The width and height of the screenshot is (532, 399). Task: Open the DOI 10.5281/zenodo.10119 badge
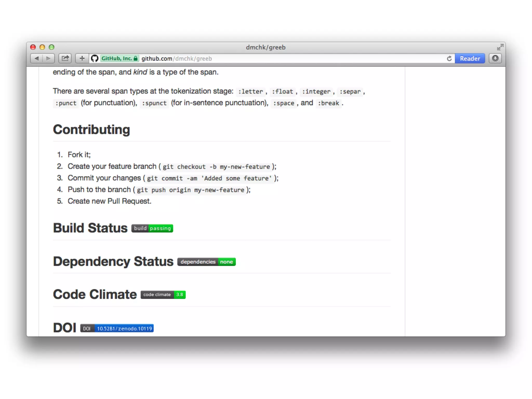(x=117, y=328)
